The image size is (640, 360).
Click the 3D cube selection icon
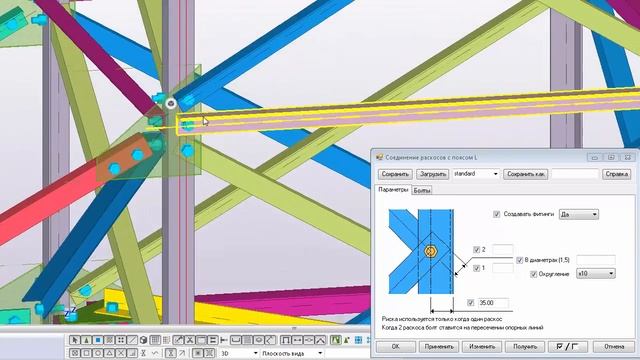tap(143, 340)
